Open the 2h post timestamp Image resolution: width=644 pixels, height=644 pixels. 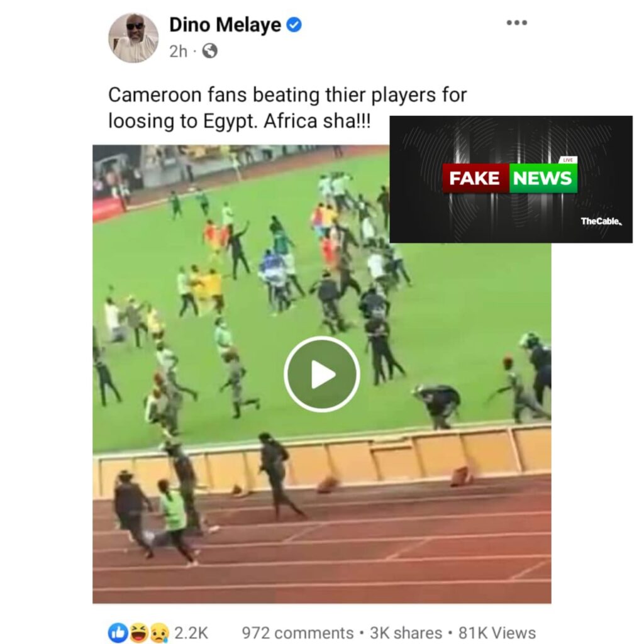[x=178, y=52]
